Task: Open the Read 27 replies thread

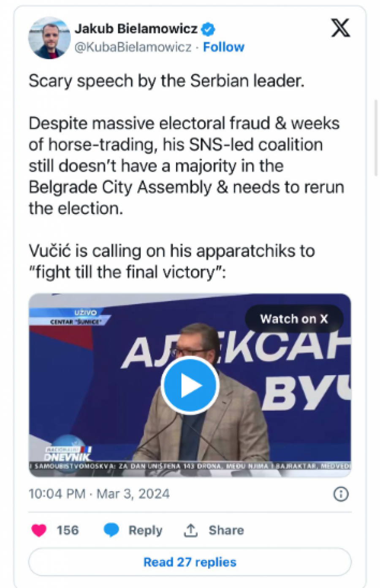Action: point(190,562)
